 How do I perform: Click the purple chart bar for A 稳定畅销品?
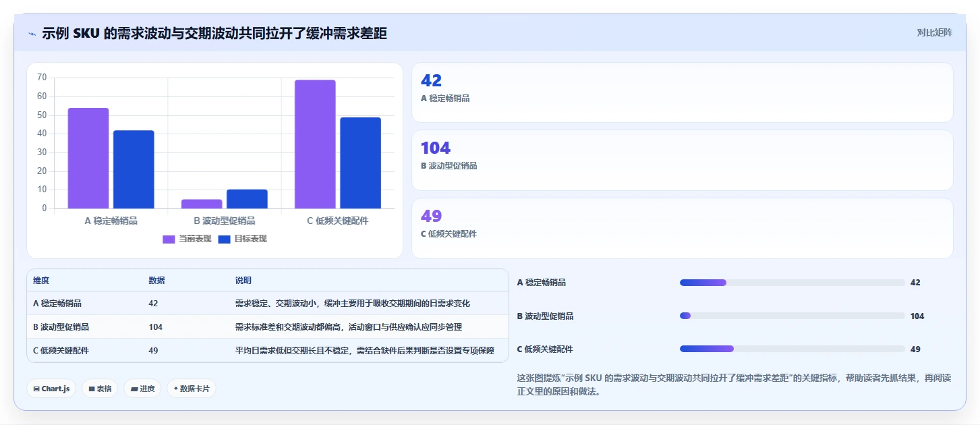[88, 158]
